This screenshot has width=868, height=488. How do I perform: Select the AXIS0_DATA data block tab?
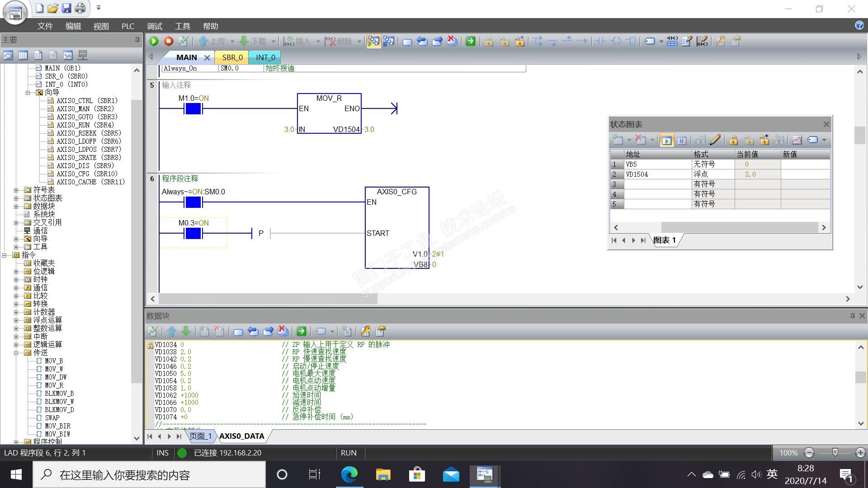(241, 436)
